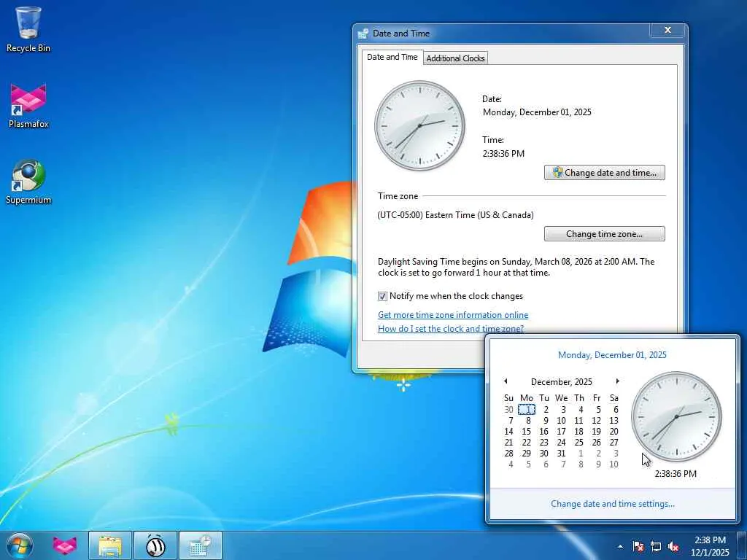The height and width of the screenshot is (560, 747).
Task: Open Action Center flag tray icon
Action: pos(638,547)
